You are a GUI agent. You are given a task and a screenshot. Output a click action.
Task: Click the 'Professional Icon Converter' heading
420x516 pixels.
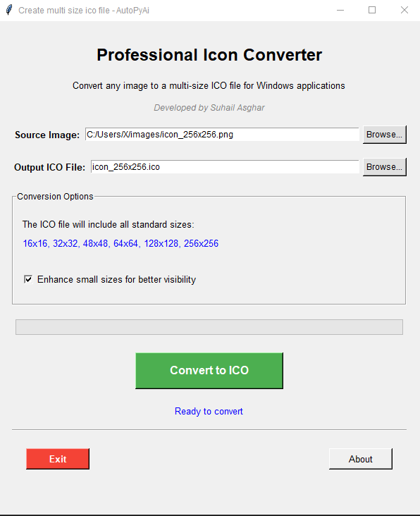coord(209,55)
